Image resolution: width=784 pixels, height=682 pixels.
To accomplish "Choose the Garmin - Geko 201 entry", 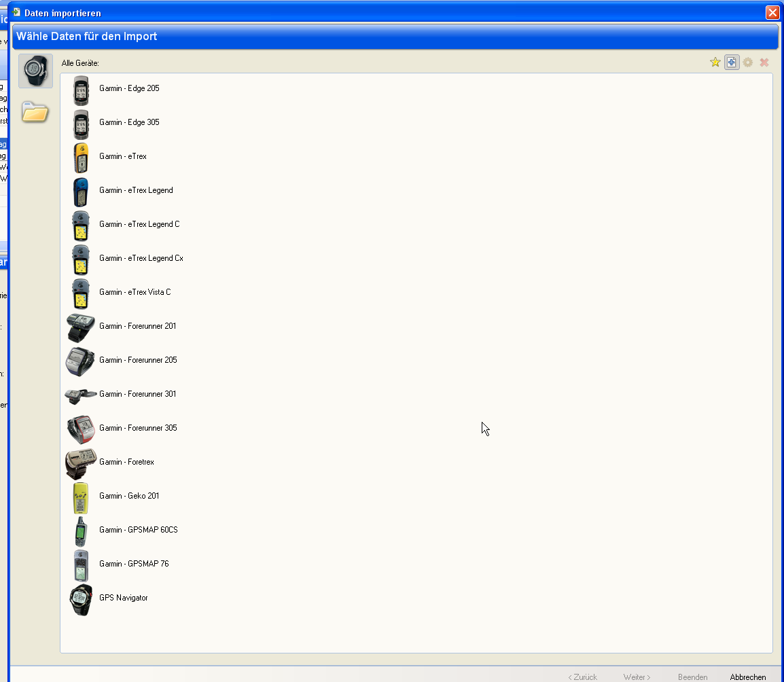I will [129, 496].
